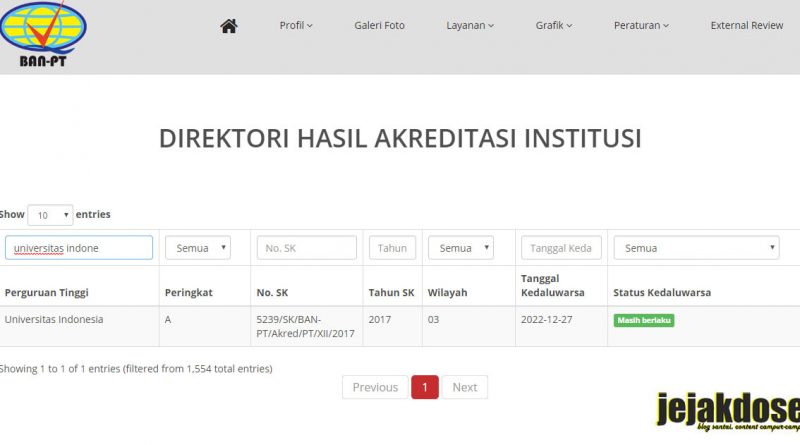Open Galeri Foto page
Image resolution: width=800 pixels, height=445 pixels.
click(x=379, y=26)
